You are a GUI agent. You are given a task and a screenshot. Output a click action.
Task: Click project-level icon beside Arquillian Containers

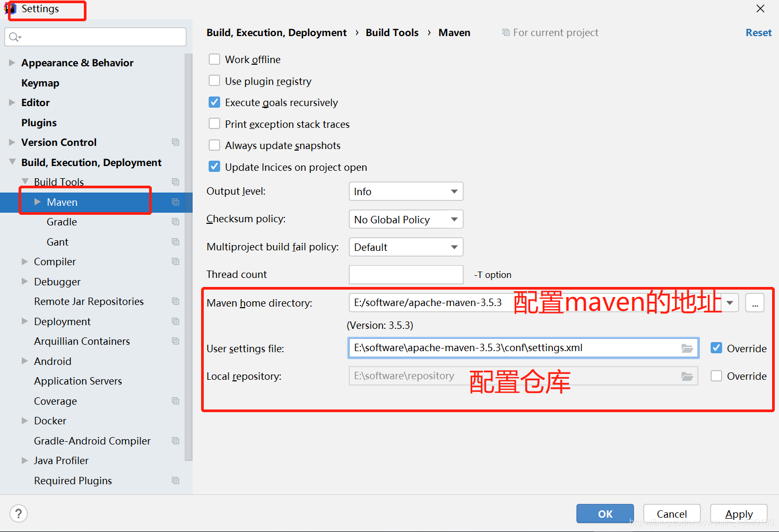tap(176, 341)
